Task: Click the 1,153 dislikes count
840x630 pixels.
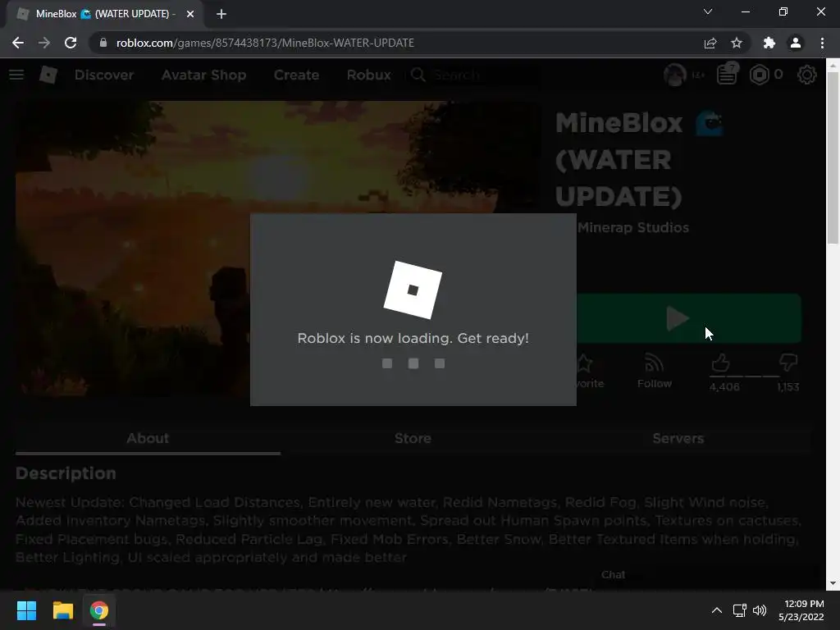Action: click(x=788, y=387)
